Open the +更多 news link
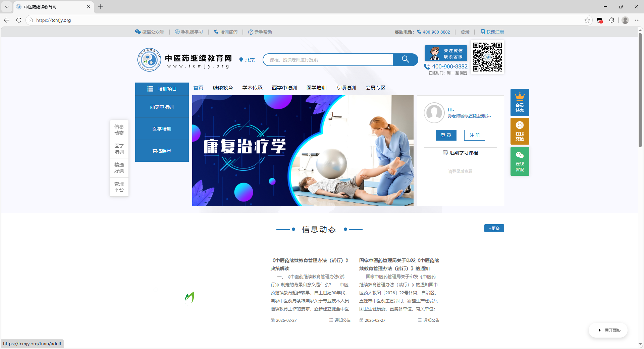644x349 pixels. click(494, 228)
